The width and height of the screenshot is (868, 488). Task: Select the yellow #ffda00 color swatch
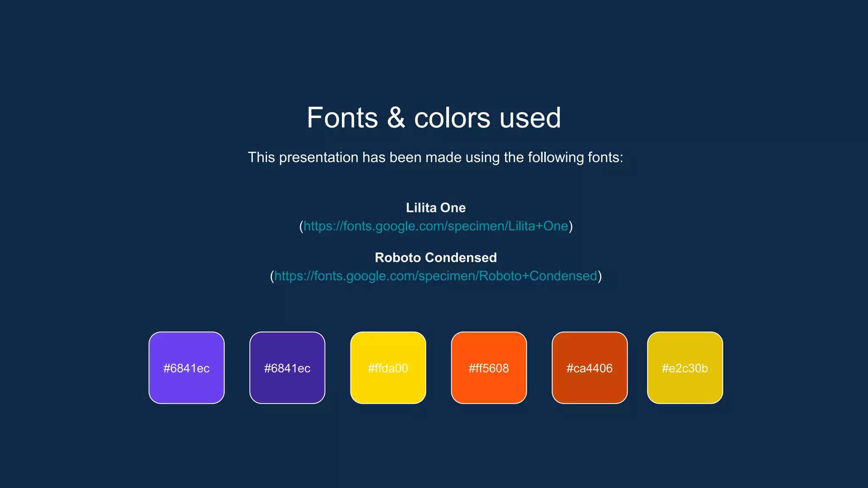[388, 368]
